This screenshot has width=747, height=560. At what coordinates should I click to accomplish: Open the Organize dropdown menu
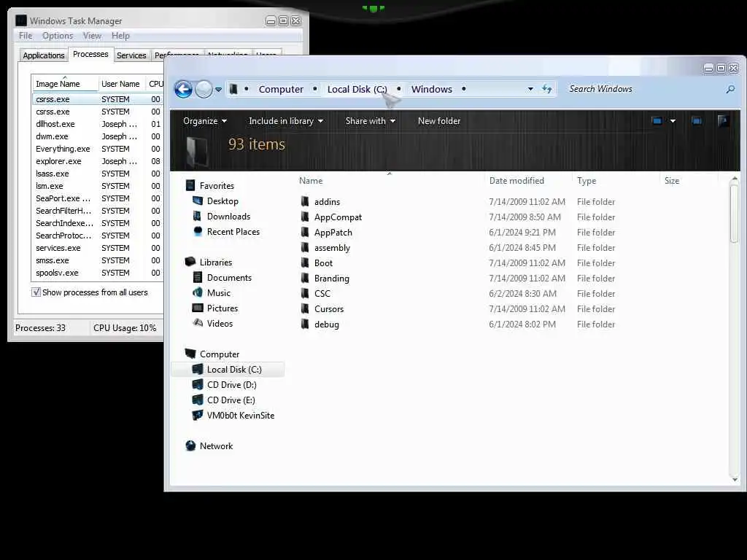[205, 121]
